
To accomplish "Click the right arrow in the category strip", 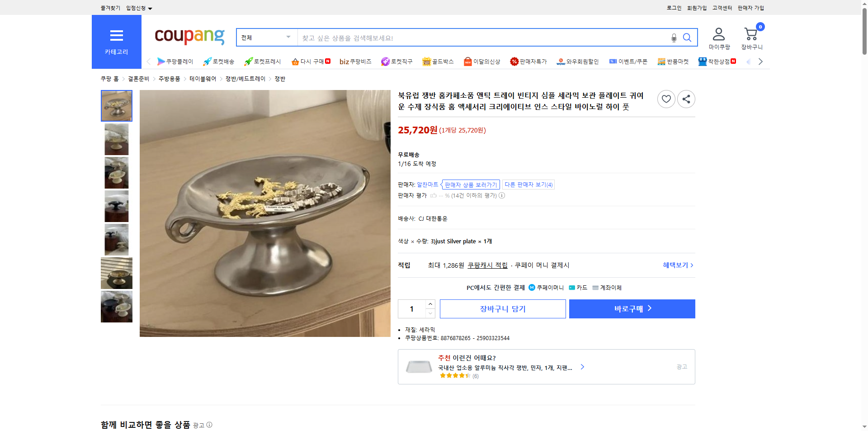I will click(761, 61).
